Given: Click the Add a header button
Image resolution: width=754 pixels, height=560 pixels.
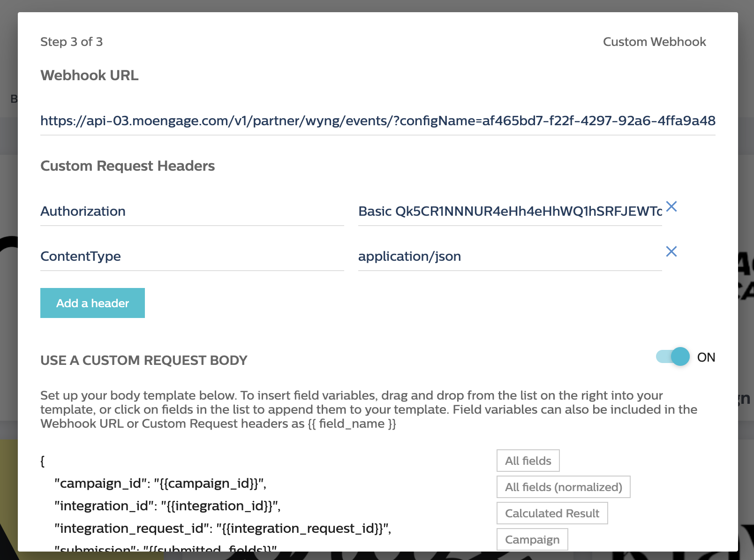Looking at the screenshot, I should point(92,303).
